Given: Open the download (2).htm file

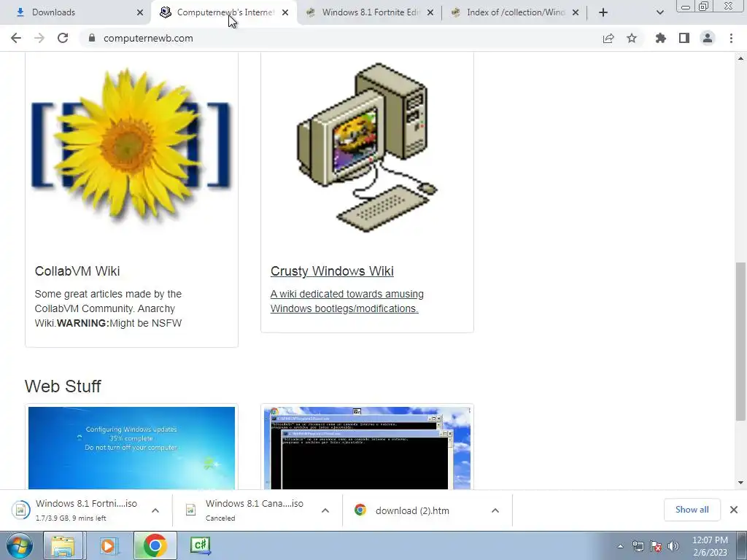Looking at the screenshot, I should point(412,510).
